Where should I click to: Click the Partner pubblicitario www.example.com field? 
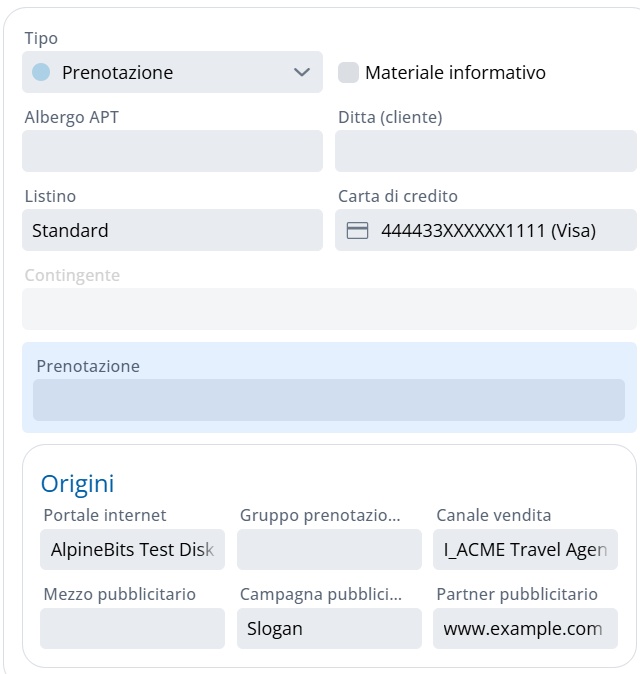525,629
